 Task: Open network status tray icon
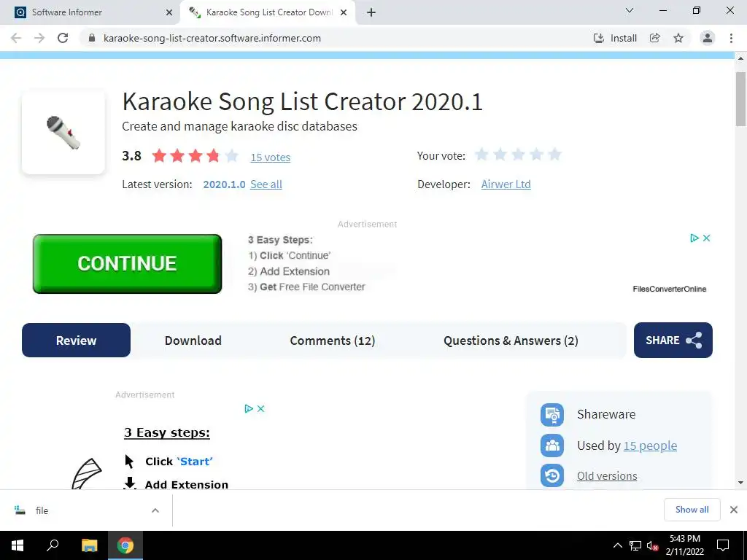[635, 545]
